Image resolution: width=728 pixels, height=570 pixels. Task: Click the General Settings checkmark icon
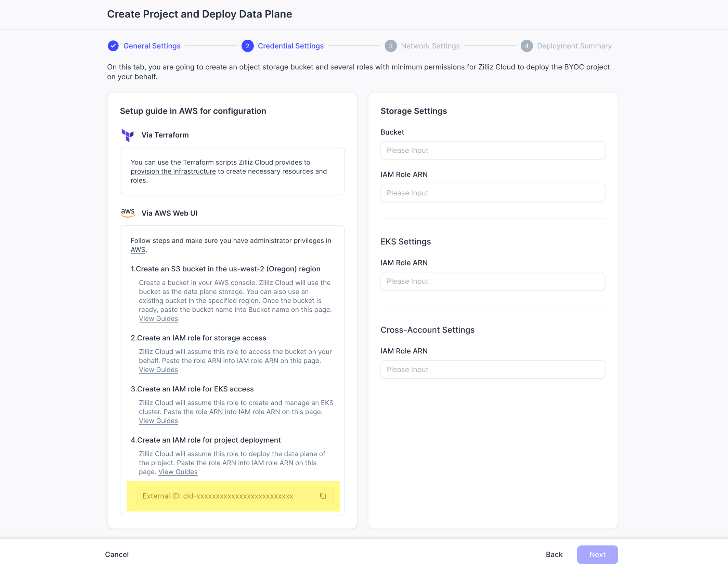[x=113, y=46]
